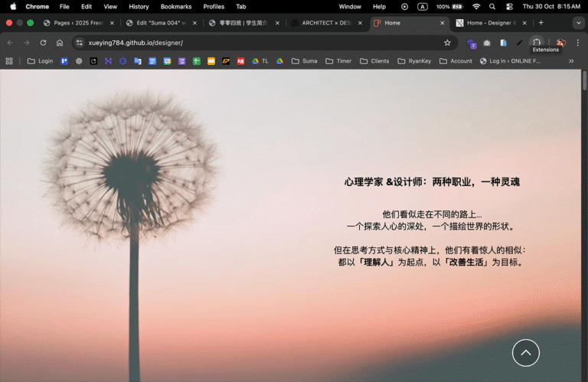588x382 pixels.
Task: Click the Wi-Fi status icon
Action: click(476, 6)
